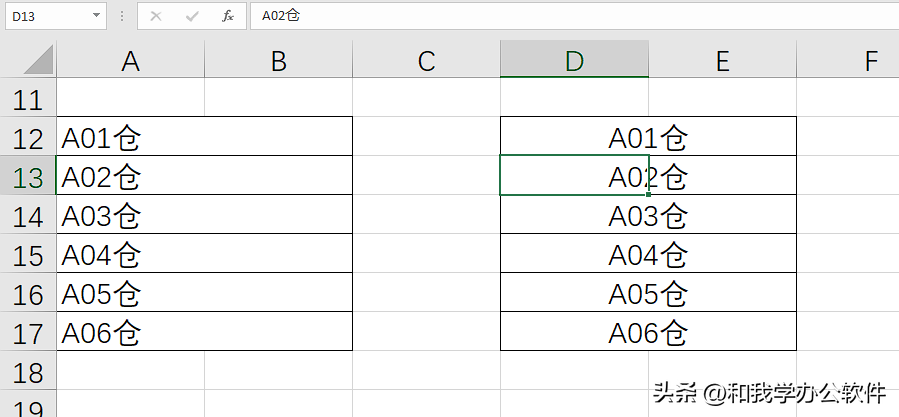The image size is (899, 417).
Task: Click the fill handle of cell D13
Action: (648, 194)
